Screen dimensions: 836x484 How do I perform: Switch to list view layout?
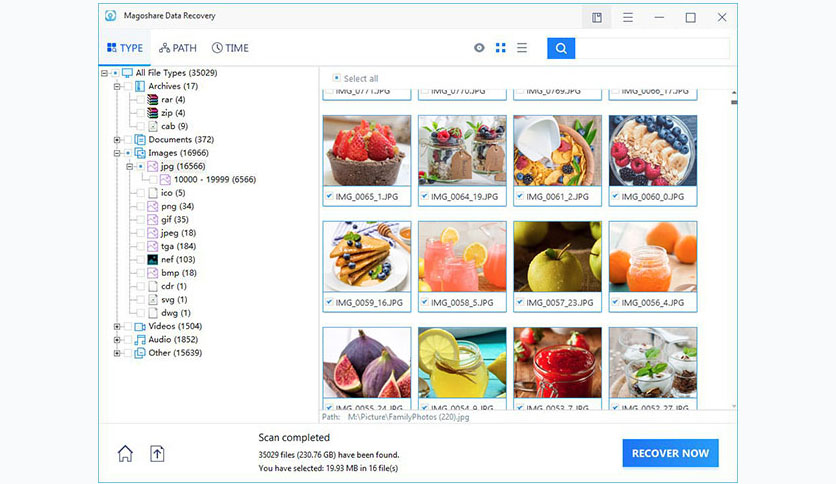(521, 48)
